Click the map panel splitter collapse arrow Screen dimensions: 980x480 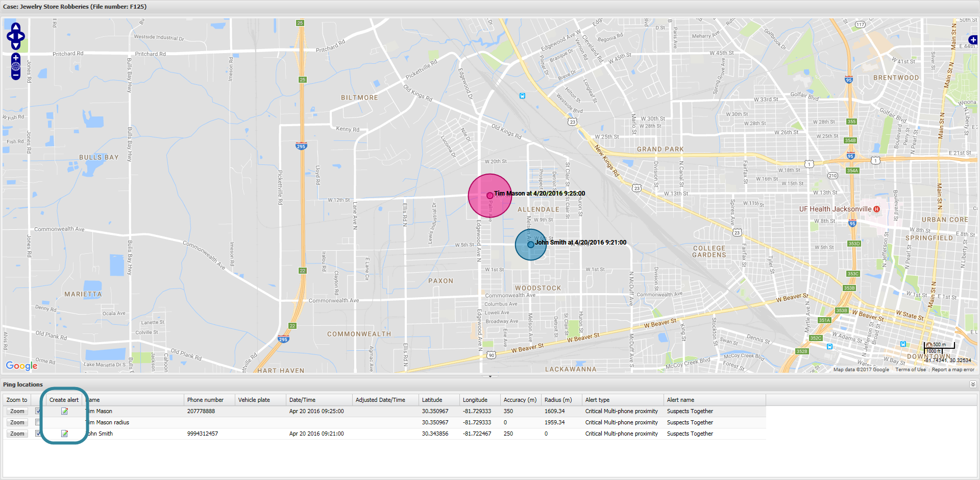pos(490,376)
